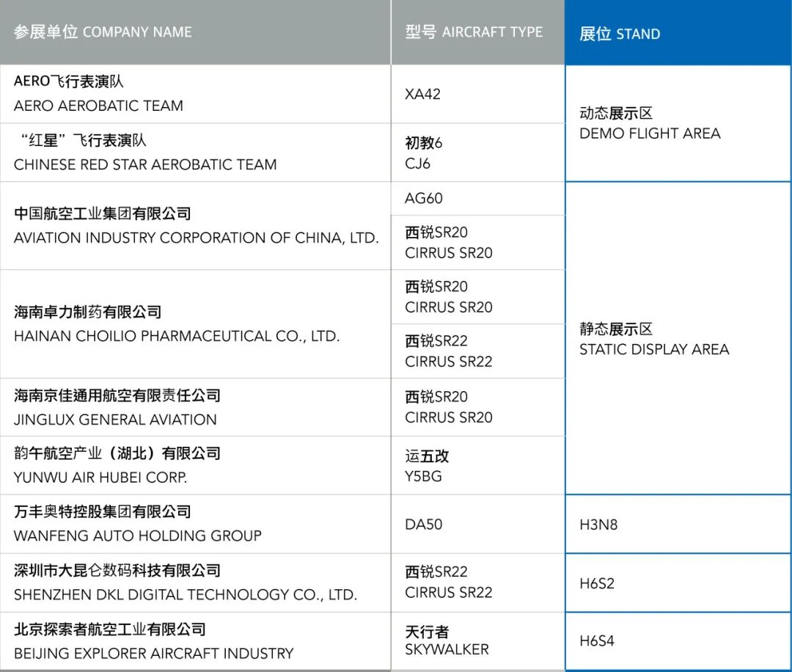
Task: Click the Hainan Choilio Pharmaceutical company cell
Action: (195, 324)
